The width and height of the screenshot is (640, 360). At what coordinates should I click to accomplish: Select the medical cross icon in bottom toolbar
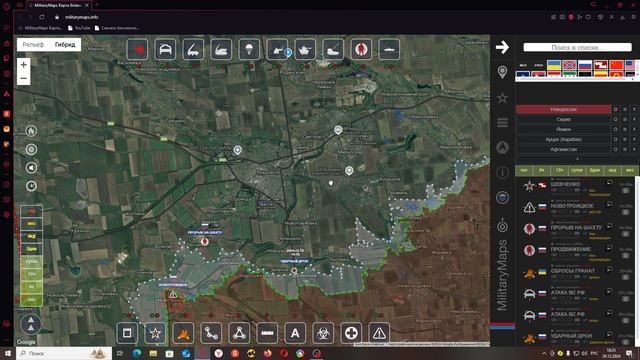(x=351, y=333)
